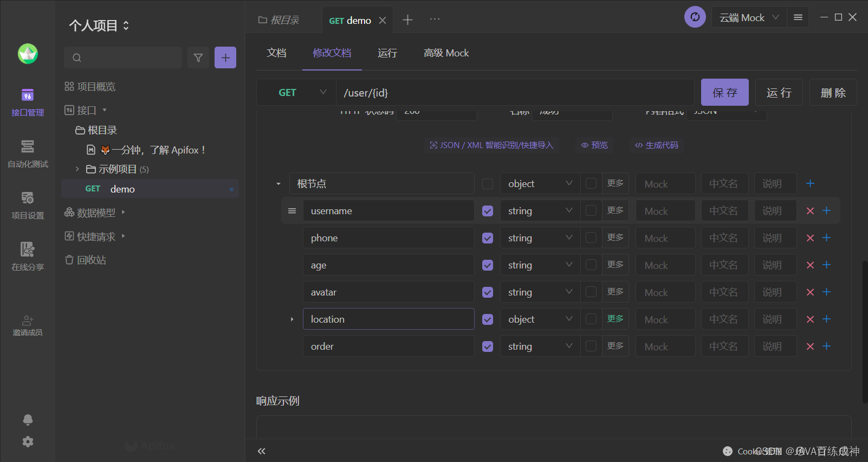Toggle required checkbox for username
The width and height of the screenshot is (868, 462).
(x=488, y=211)
